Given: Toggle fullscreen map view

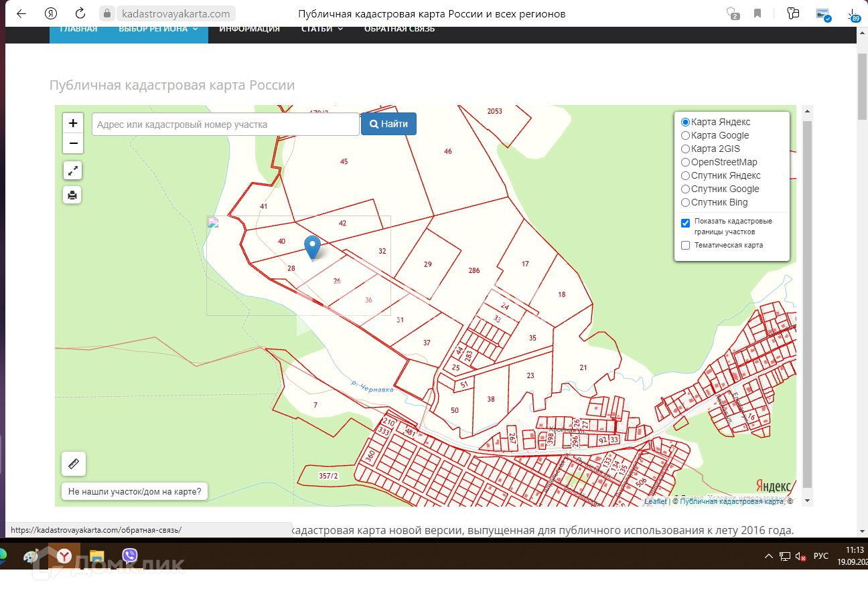Looking at the screenshot, I should [x=72, y=171].
